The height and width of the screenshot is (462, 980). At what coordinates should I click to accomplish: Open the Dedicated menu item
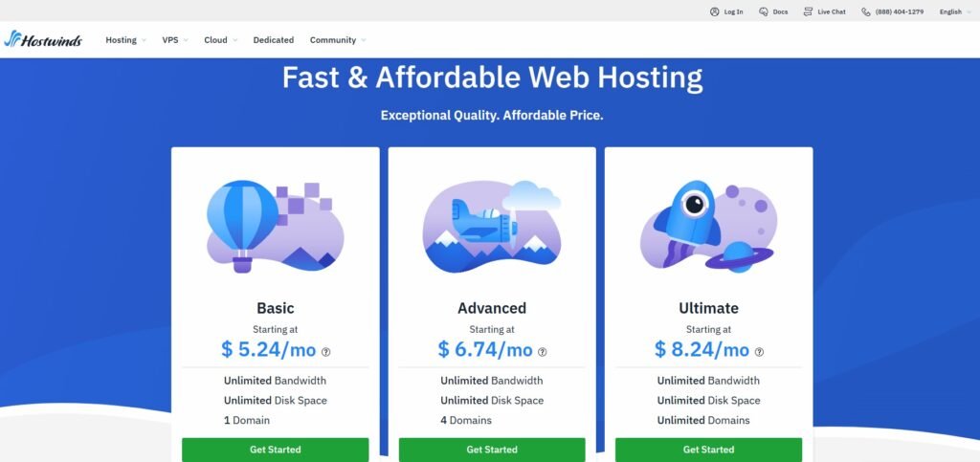[x=273, y=40]
